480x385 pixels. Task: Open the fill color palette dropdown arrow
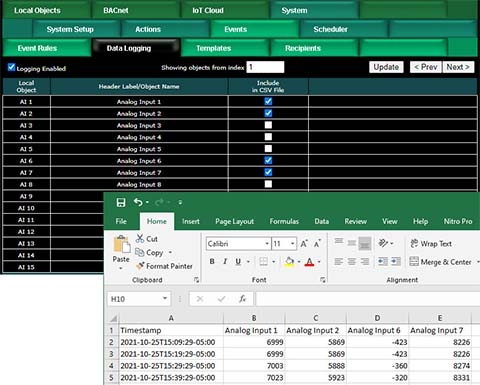[299, 262]
